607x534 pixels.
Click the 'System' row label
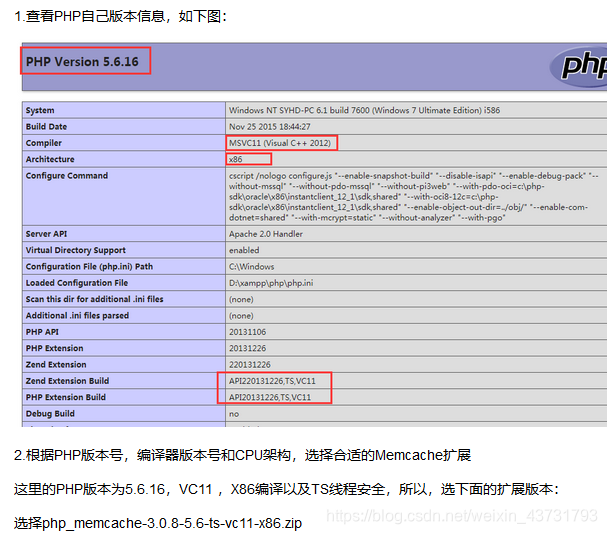40,110
